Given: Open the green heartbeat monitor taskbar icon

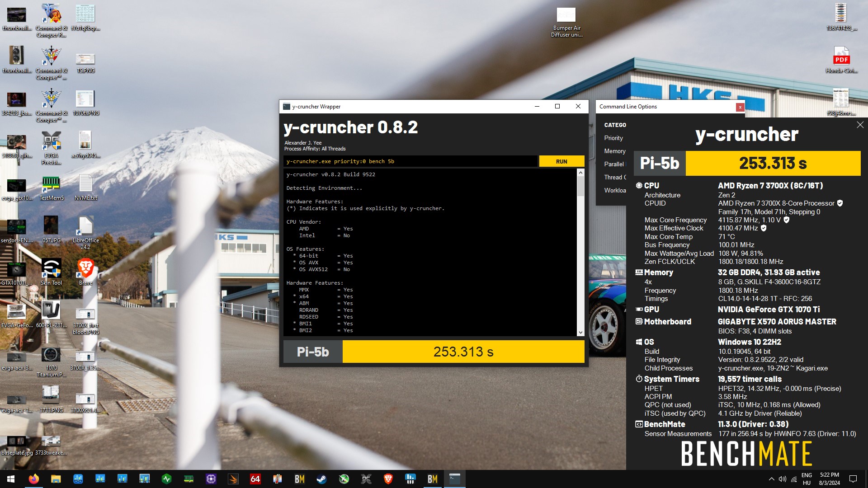Looking at the screenshot, I should [x=166, y=479].
